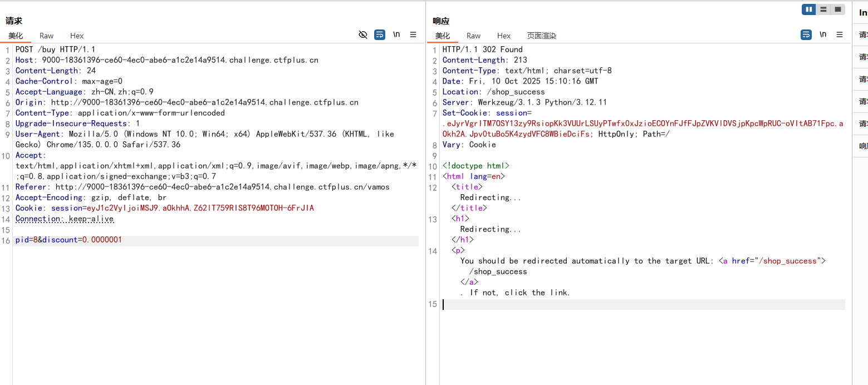Switch to side-by-side layout view

click(808, 9)
